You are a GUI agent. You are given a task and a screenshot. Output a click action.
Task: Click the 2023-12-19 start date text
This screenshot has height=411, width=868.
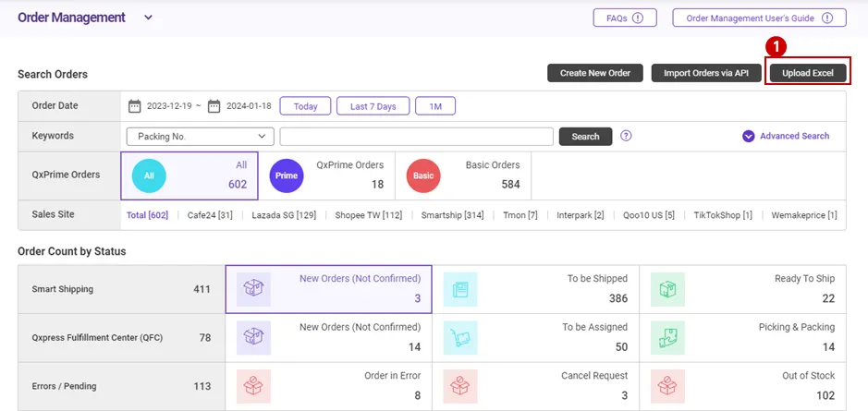(x=169, y=105)
